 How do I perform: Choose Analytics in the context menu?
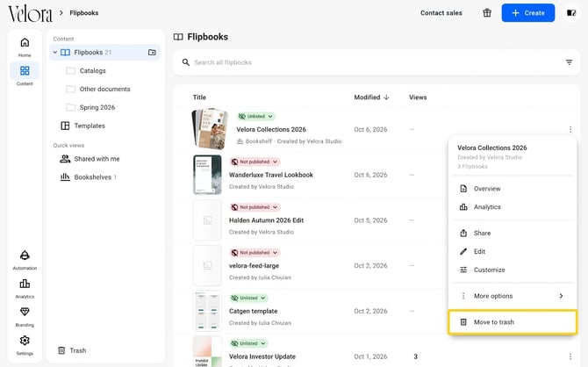coord(513,207)
